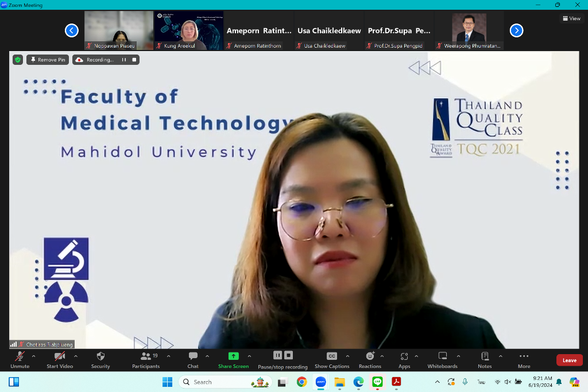Screen dimensions: 588x392
Task: Open the battery status tray icon
Action: [x=519, y=382]
